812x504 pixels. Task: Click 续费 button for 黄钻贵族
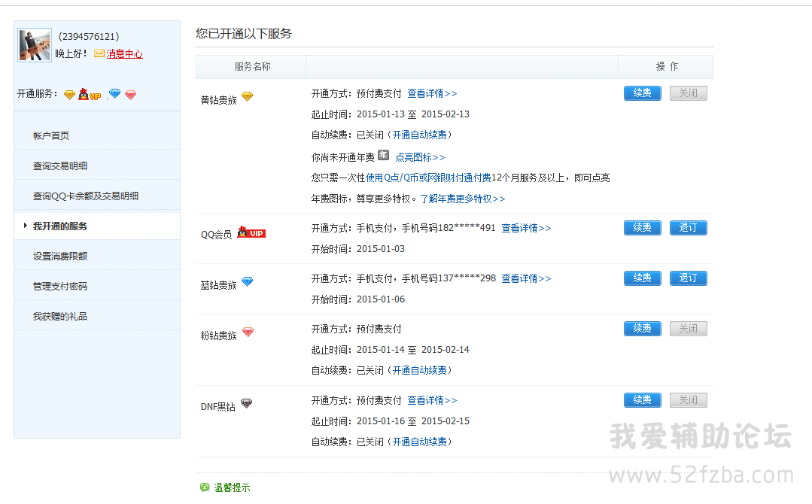click(x=642, y=93)
